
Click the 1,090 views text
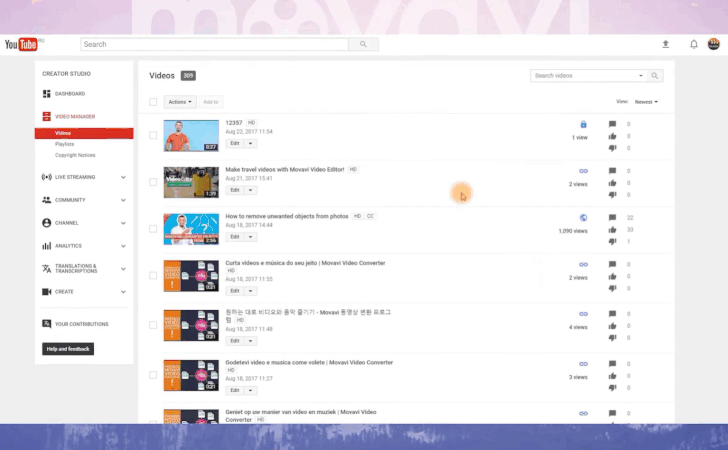tap(573, 231)
